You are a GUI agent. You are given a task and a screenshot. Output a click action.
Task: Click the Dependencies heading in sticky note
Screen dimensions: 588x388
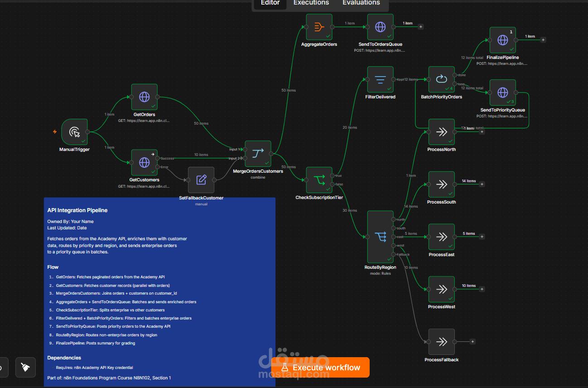pyautogui.click(x=64, y=358)
